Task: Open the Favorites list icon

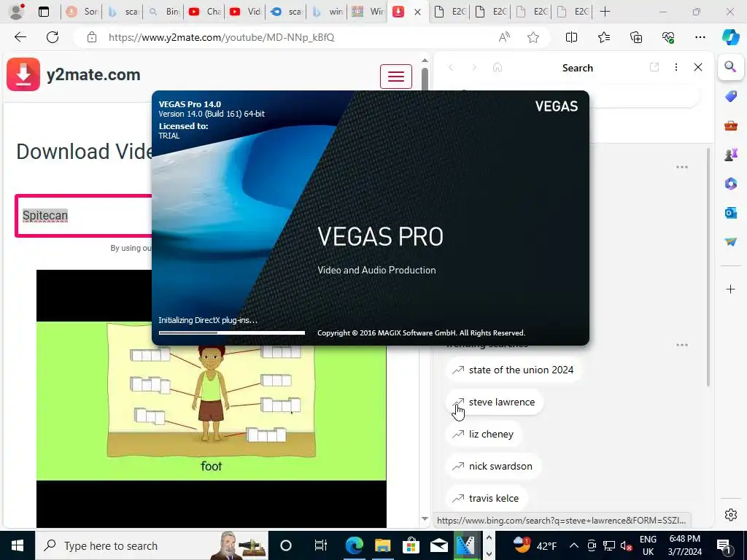Action: [x=603, y=37]
